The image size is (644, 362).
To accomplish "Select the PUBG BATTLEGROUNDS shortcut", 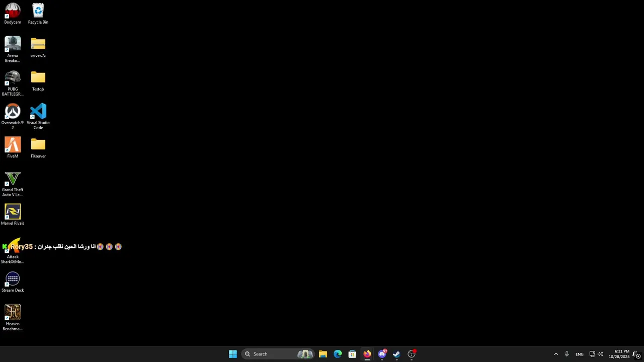I will [13, 83].
